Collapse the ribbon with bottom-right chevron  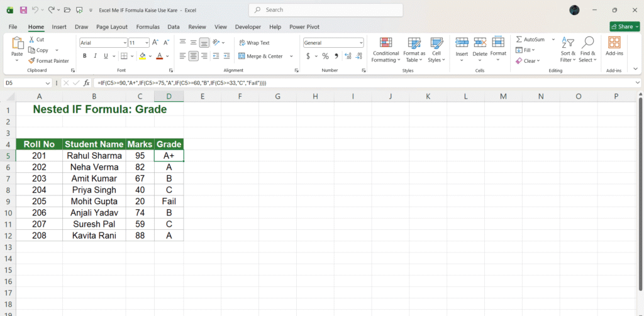636,68
